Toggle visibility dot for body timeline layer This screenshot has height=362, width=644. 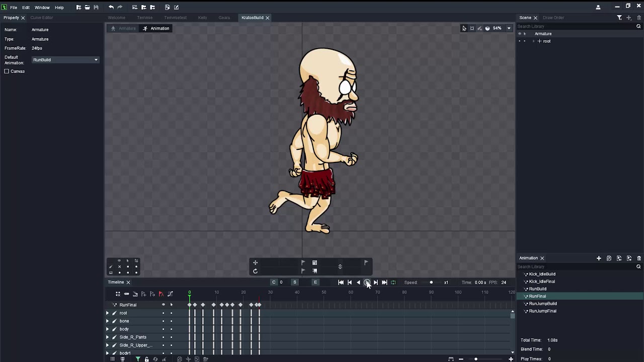pyautogui.click(x=163, y=329)
